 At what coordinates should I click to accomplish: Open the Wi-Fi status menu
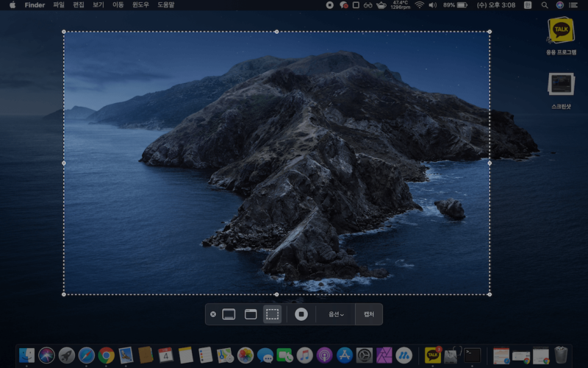pos(420,5)
